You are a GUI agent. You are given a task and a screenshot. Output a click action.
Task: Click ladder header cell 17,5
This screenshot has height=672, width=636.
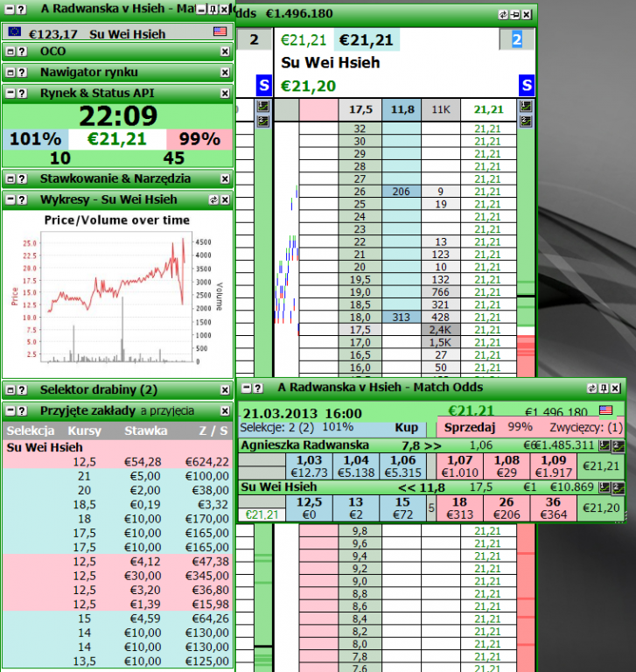click(x=360, y=109)
